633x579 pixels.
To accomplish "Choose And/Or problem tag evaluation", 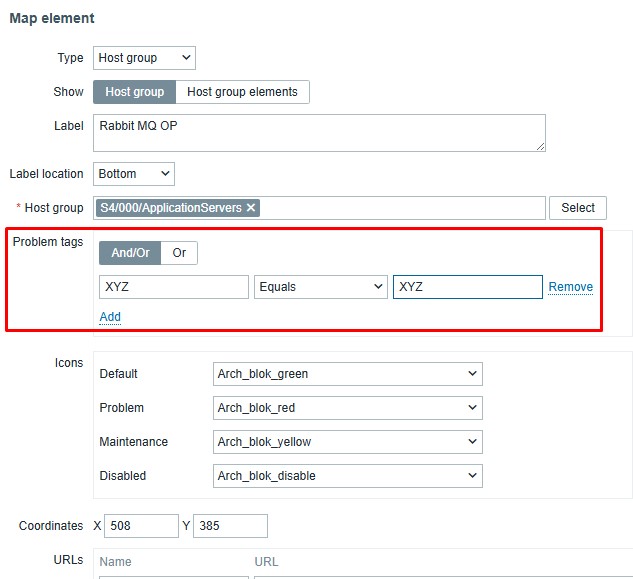I will (x=130, y=253).
